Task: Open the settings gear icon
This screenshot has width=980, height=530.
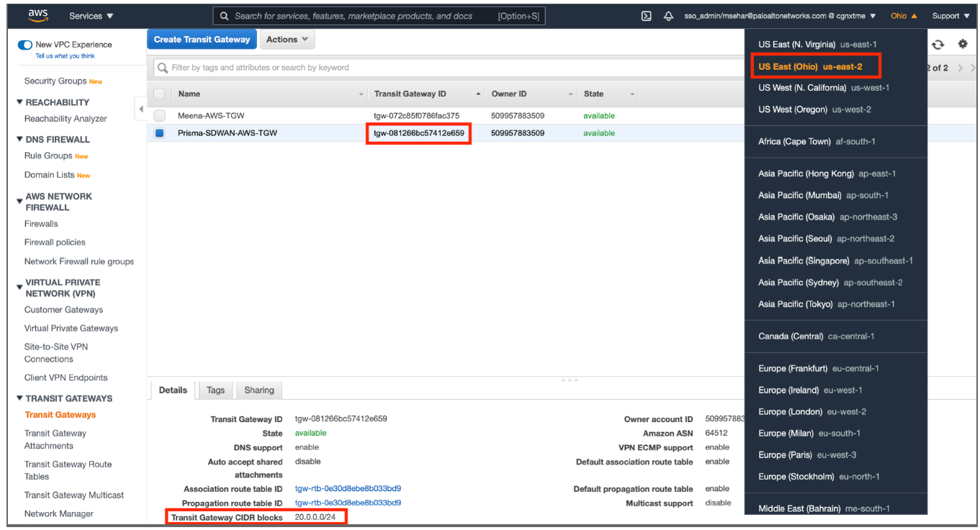Action: 963,45
